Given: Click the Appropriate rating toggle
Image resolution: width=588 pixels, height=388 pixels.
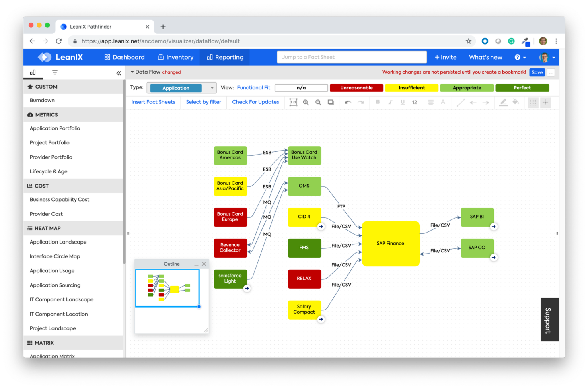Looking at the screenshot, I should (x=467, y=87).
